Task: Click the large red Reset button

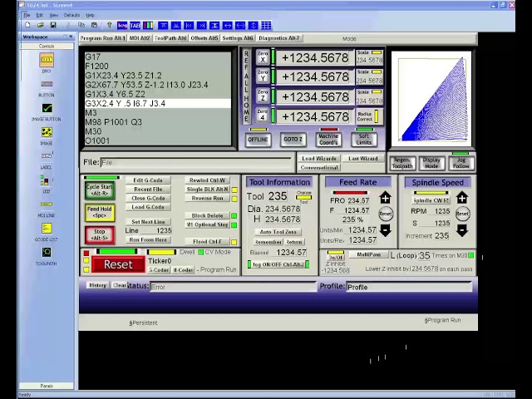Action: (118, 264)
